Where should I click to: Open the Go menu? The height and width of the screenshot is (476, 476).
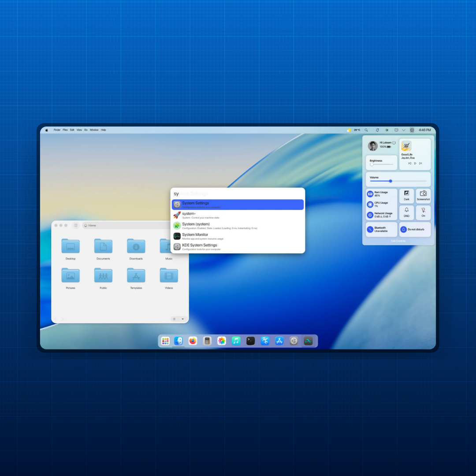pos(86,130)
